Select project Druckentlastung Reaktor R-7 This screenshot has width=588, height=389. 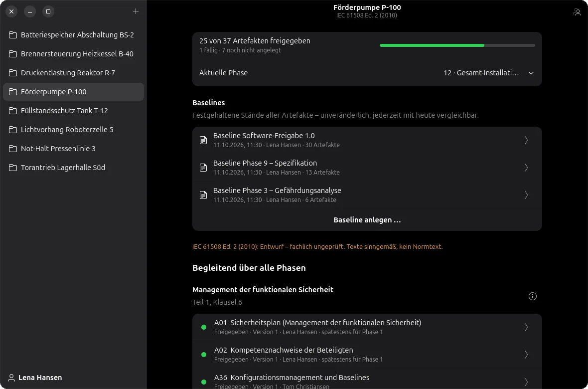tap(74, 73)
